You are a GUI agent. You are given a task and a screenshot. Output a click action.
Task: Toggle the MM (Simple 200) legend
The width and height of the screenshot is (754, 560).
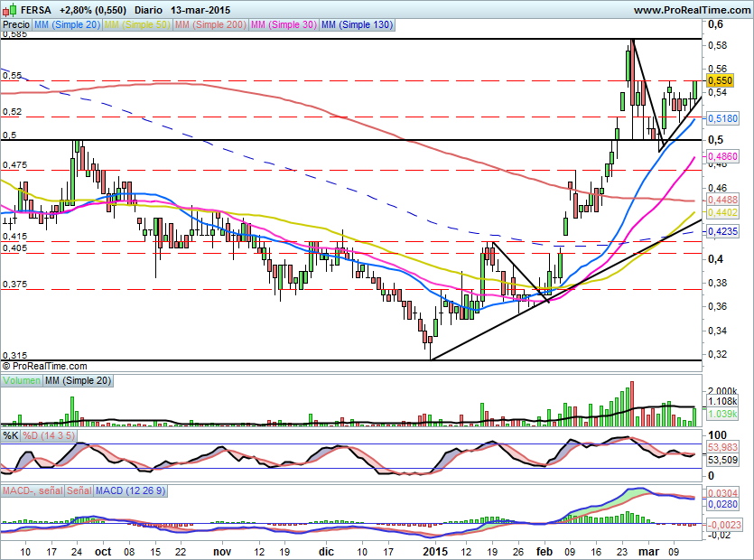point(210,24)
